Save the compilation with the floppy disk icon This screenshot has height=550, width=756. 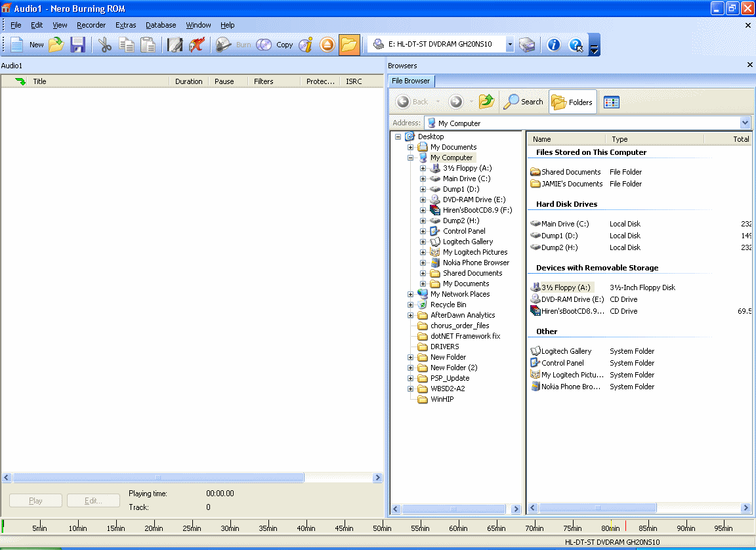click(77, 45)
